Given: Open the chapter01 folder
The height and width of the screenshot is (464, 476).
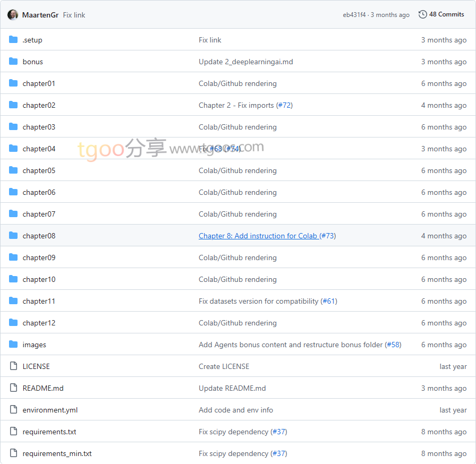Looking at the screenshot, I should coord(39,83).
